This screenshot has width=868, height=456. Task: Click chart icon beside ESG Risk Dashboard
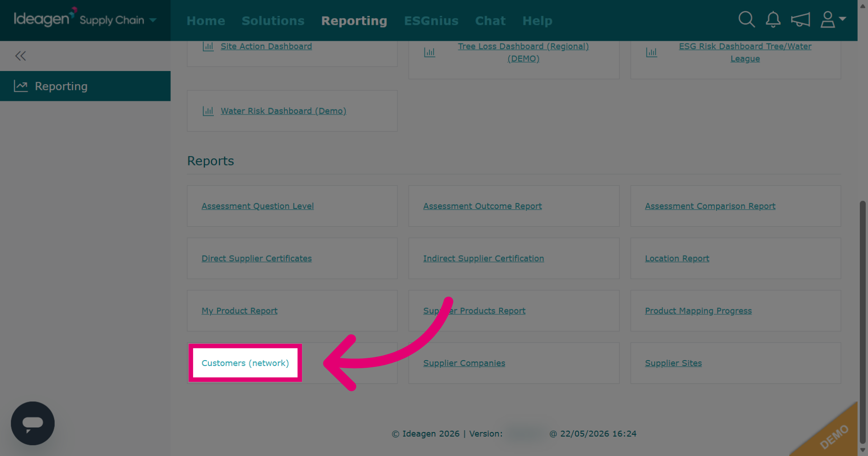[651, 52]
